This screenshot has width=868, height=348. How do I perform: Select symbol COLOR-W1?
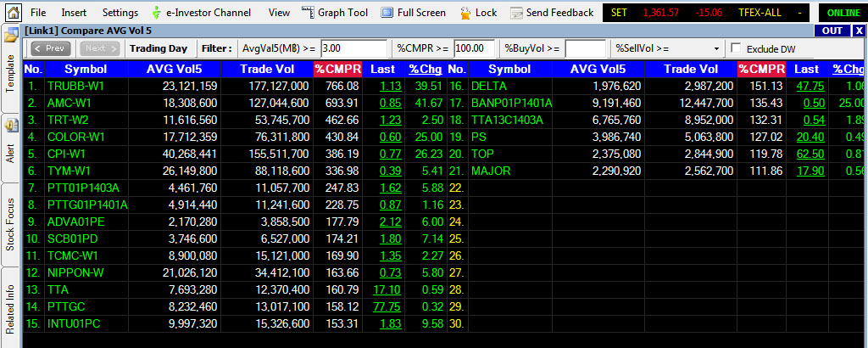[75, 138]
